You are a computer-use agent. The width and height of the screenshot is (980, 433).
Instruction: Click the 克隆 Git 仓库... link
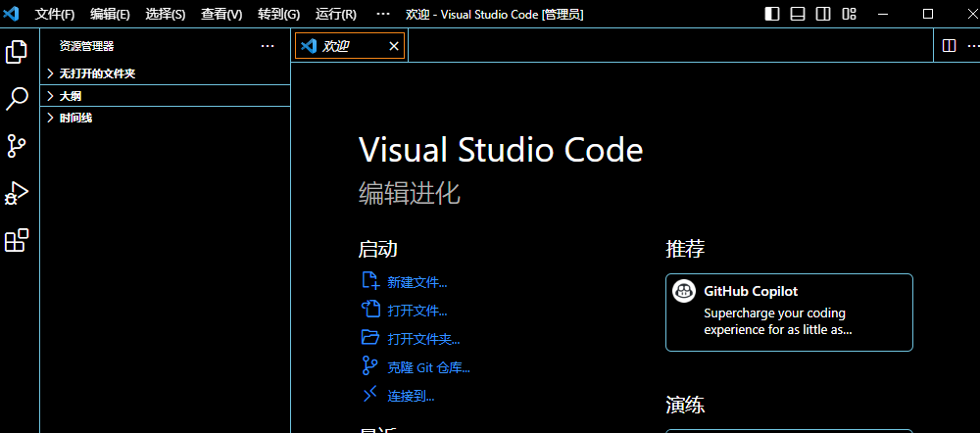point(429,367)
